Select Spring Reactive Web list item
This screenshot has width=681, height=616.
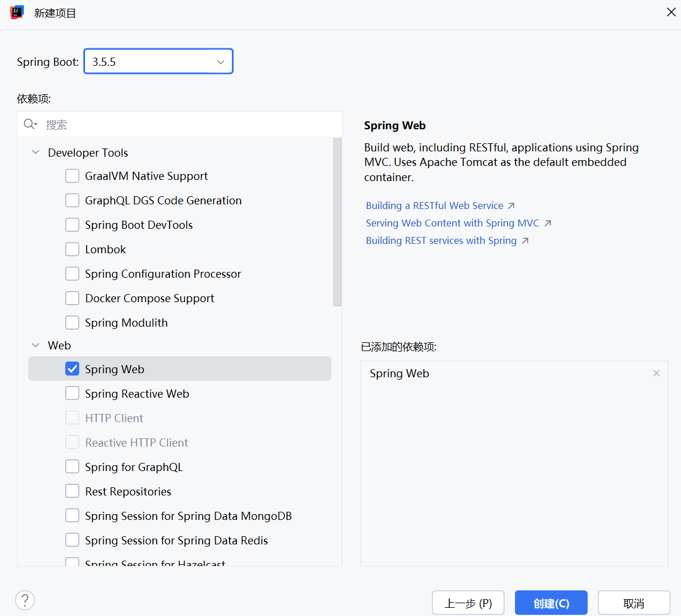coord(137,394)
